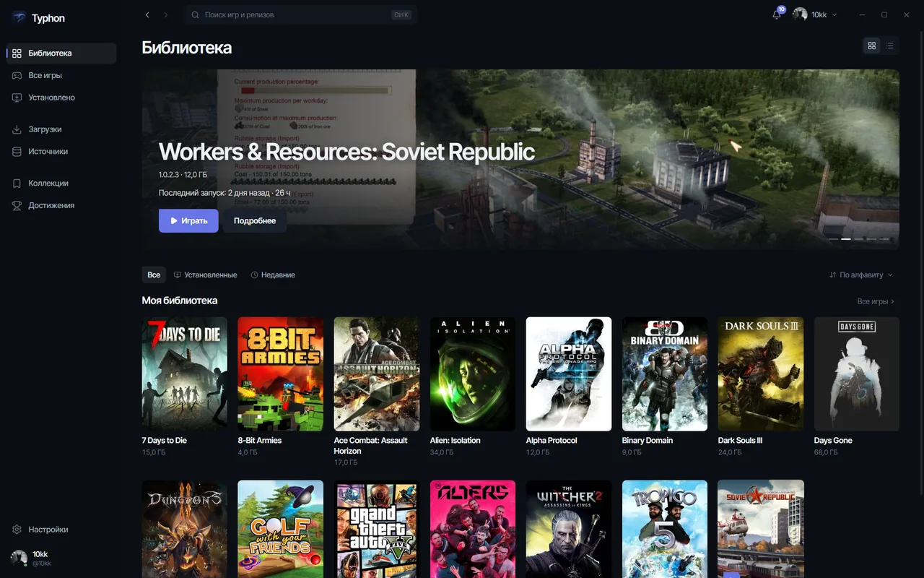This screenshot has width=924, height=578.
Task: Go back with the left arrow
Action: 147,14
